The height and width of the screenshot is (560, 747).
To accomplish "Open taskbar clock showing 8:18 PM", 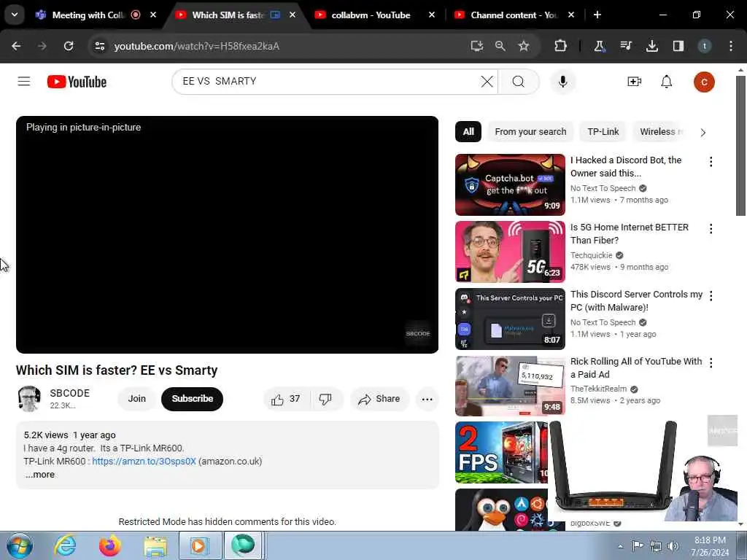I will coord(710,546).
